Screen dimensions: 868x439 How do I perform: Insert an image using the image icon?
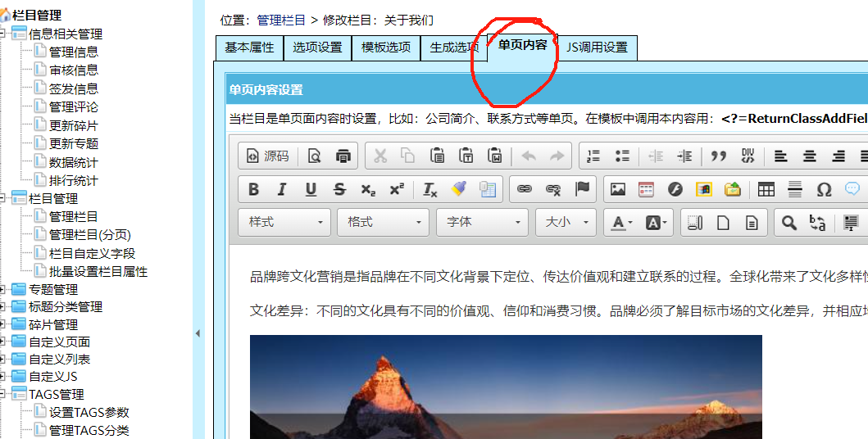(x=618, y=189)
